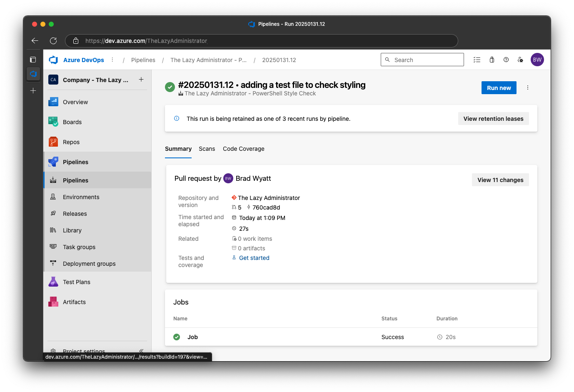Reload the browser page
574x392 pixels.
(53, 41)
